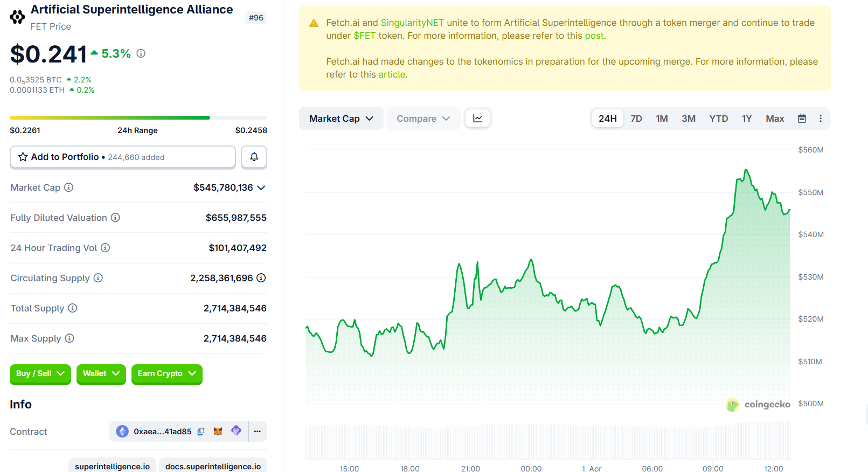
Task: Click the Market Cap info icon
Action: tap(69, 188)
